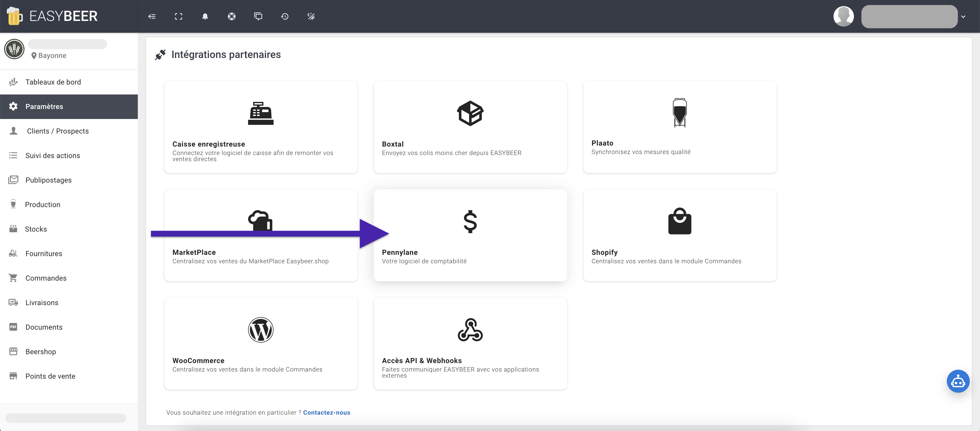The height and width of the screenshot is (431, 980).
Task: Click the Production tank icon in sidebar
Action: 13,204
